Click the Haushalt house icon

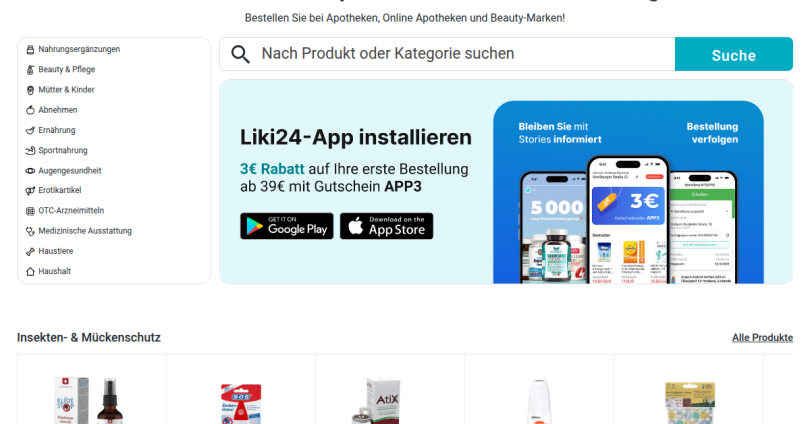coord(30,271)
